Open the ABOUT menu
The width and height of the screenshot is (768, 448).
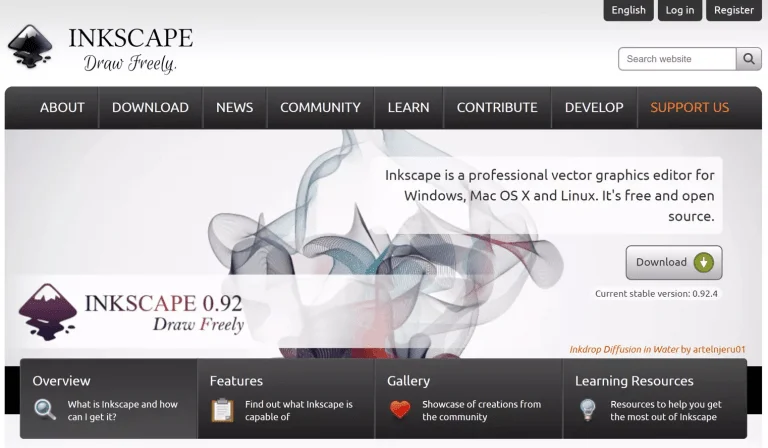tap(62, 108)
